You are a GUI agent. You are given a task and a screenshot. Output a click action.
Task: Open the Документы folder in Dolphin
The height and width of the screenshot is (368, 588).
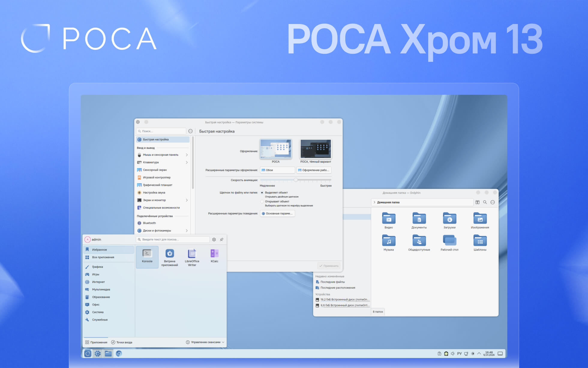click(419, 221)
